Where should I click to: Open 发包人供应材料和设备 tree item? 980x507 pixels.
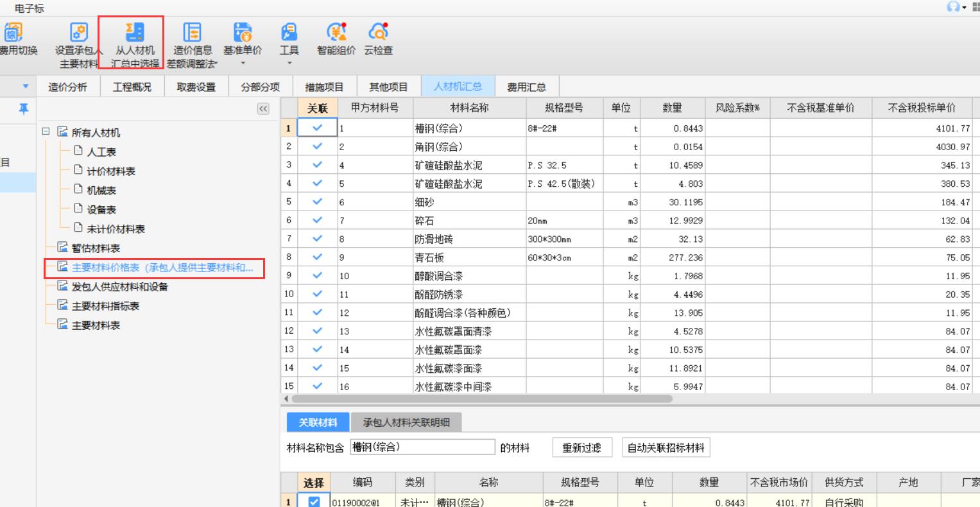pyautogui.click(x=119, y=287)
